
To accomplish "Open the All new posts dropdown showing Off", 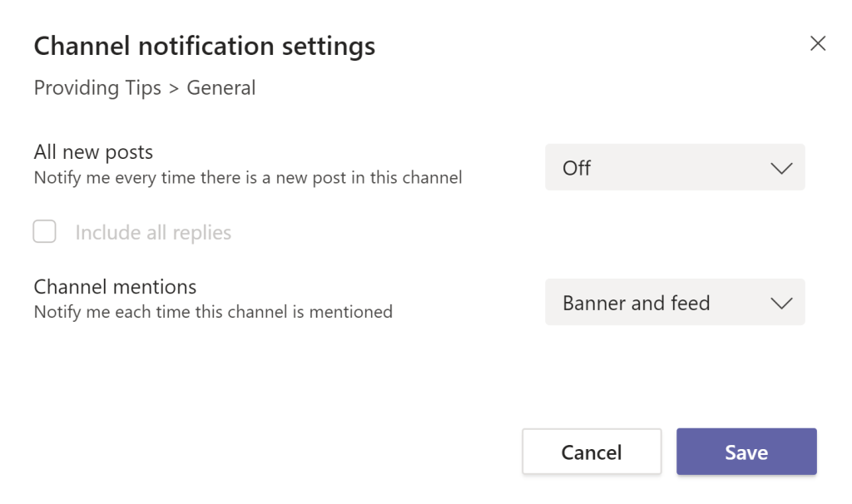I will click(x=675, y=167).
